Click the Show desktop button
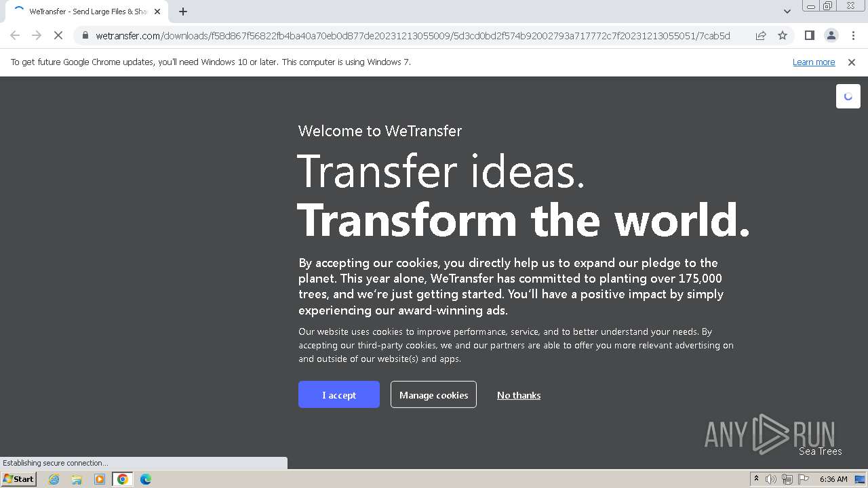The width and height of the screenshot is (868, 488). 861,479
